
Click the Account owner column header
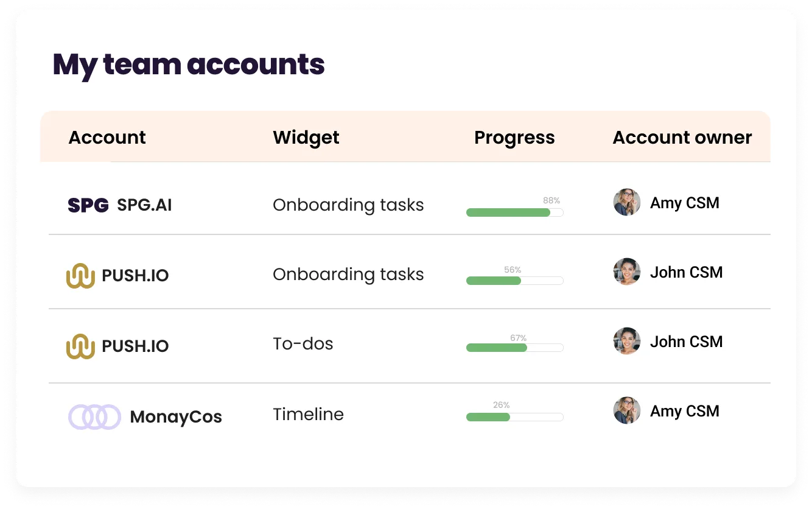coord(682,138)
